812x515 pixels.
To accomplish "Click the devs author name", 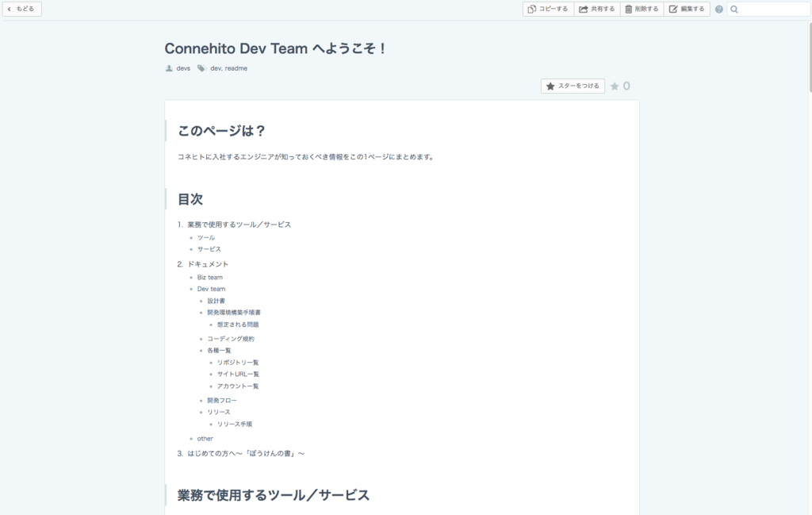I will point(183,68).
